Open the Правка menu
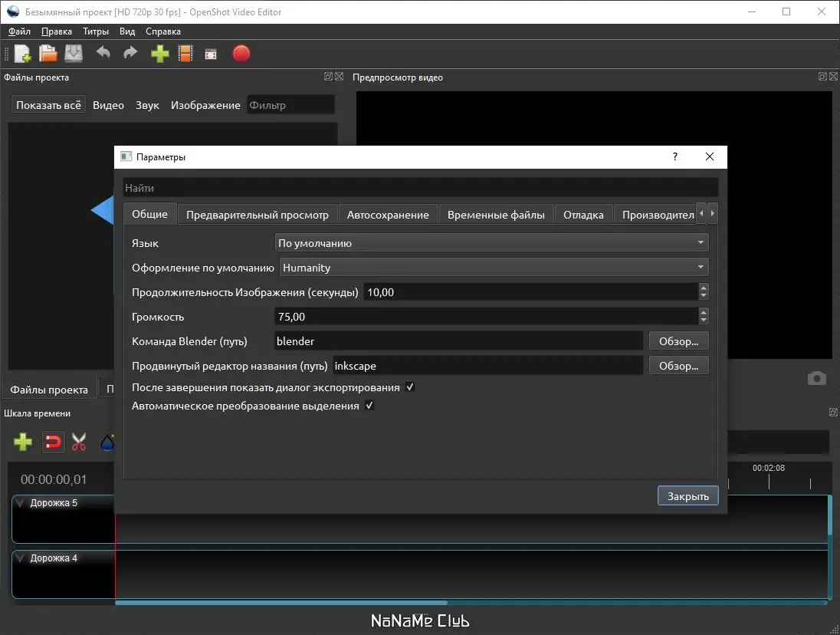Image resolution: width=840 pixels, height=635 pixels. (x=56, y=31)
